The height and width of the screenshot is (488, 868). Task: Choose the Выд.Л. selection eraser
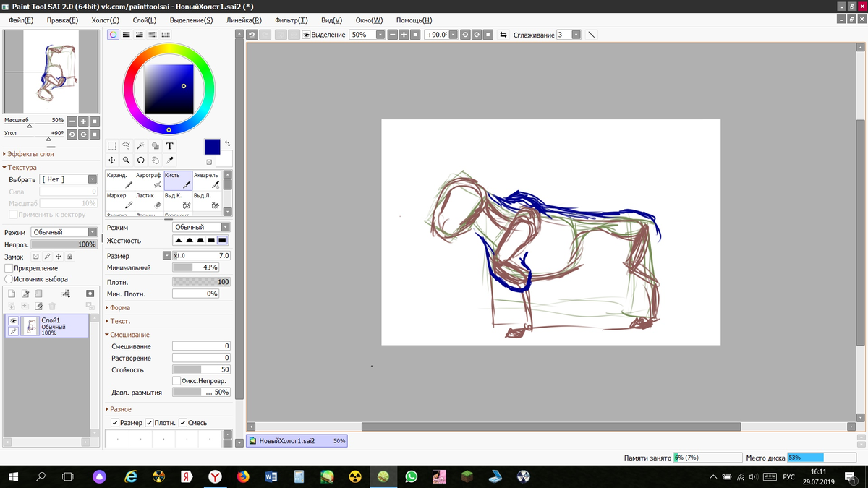[207, 201]
